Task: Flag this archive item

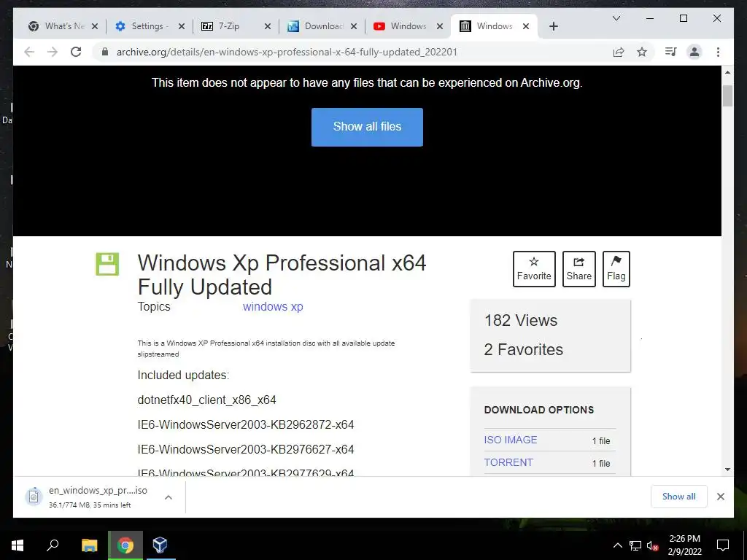Action: 616,269
